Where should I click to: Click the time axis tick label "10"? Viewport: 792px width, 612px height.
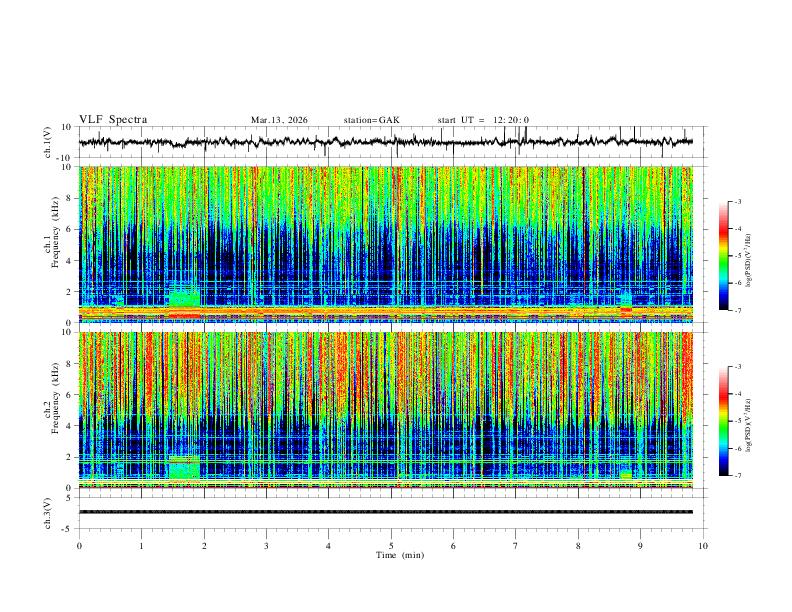coord(703,546)
